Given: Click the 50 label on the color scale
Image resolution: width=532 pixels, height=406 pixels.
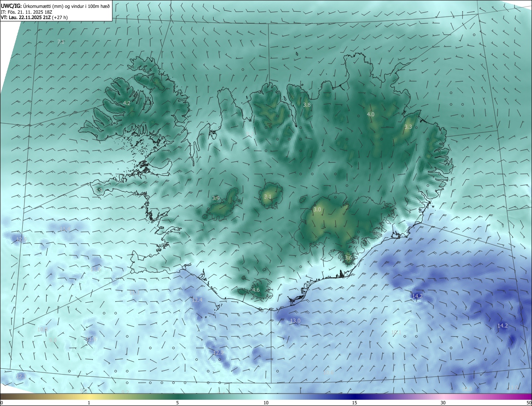Looking at the screenshot, I should 529,403.
